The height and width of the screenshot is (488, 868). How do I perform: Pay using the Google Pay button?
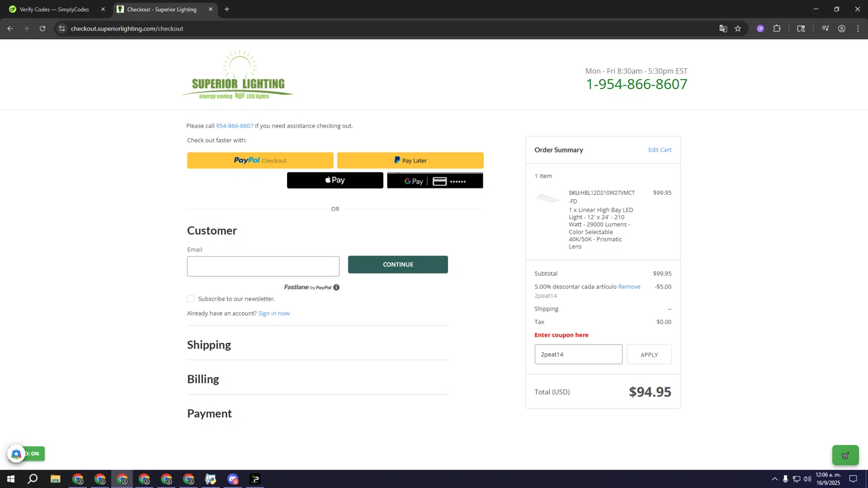coord(435,180)
